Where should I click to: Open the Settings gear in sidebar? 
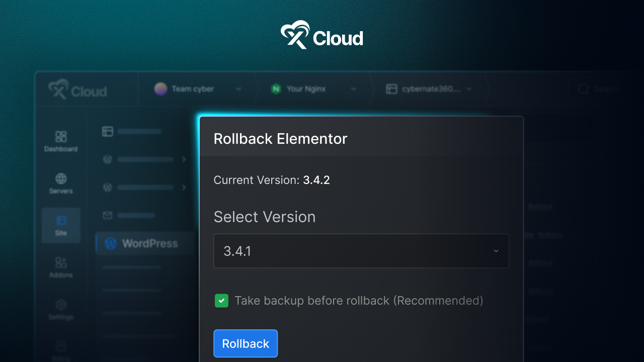[x=61, y=305]
